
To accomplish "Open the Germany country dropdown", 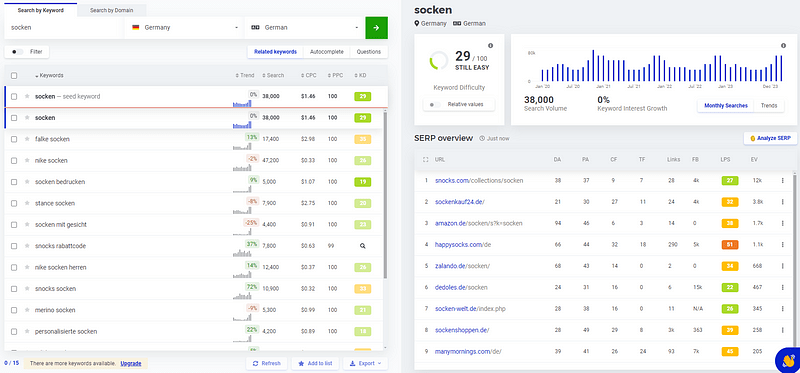I will pos(185,28).
